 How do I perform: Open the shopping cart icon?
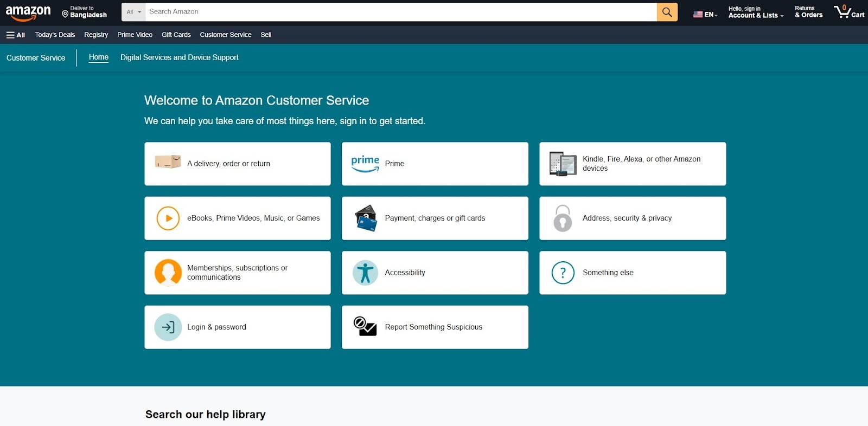[x=843, y=11]
